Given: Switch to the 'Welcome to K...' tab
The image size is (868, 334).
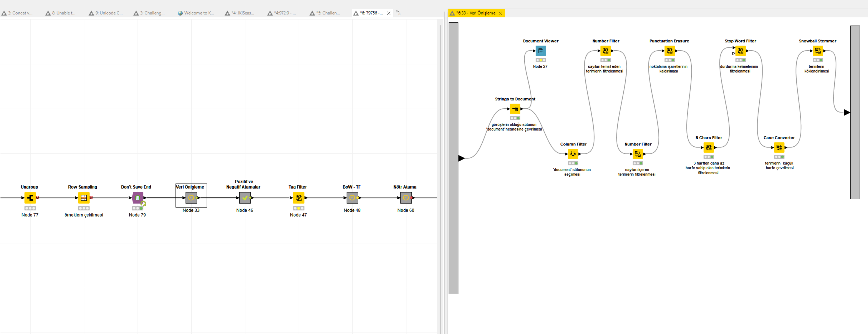Looking at the screenshot, I should [196, 13].
